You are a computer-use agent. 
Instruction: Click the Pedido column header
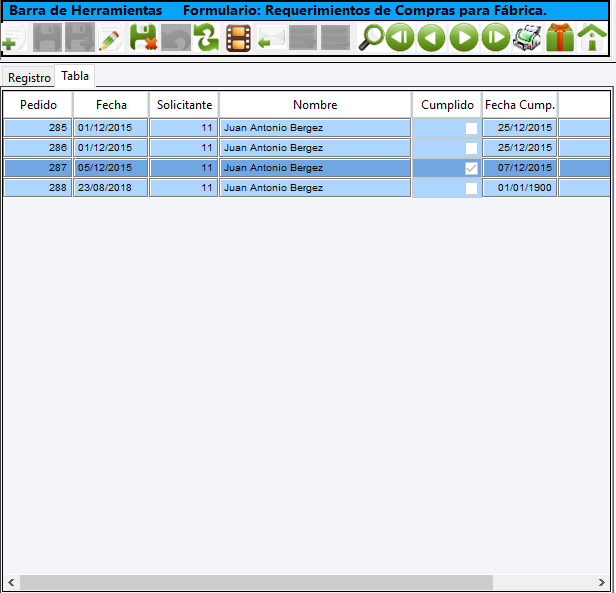click(38, 105)
